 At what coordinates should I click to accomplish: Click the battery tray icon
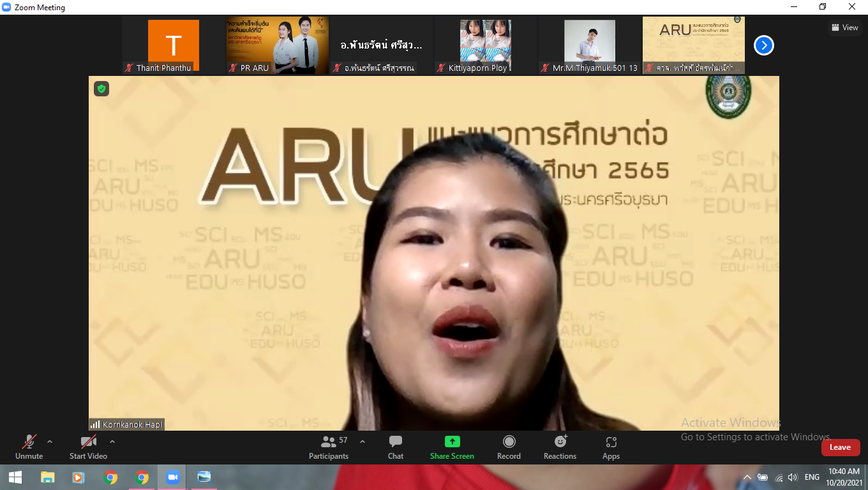tap(763, 477)
